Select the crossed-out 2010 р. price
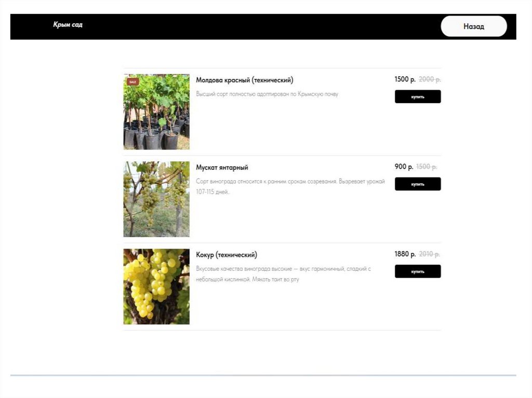Viewport: 532px width, 398px height. [430, 254]
